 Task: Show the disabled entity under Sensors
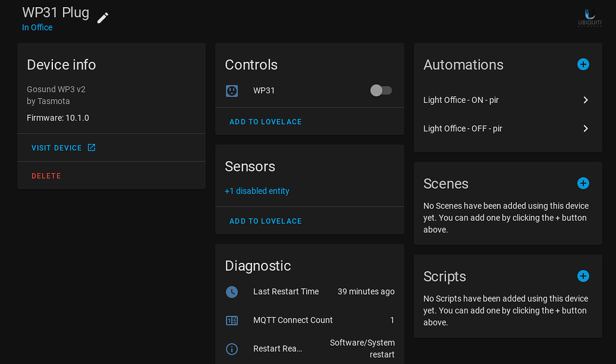pyautogui.click(x=257, y=191)
